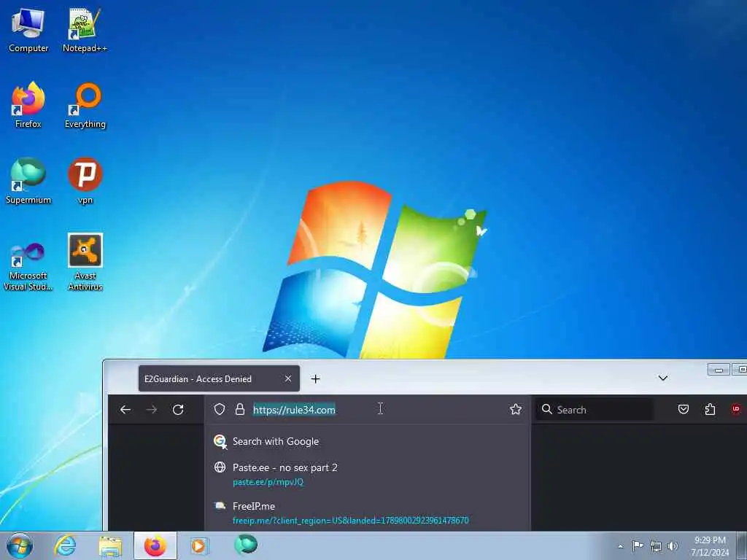Select the E2Guardian - Access Denied tab

[x=219, y=378]
